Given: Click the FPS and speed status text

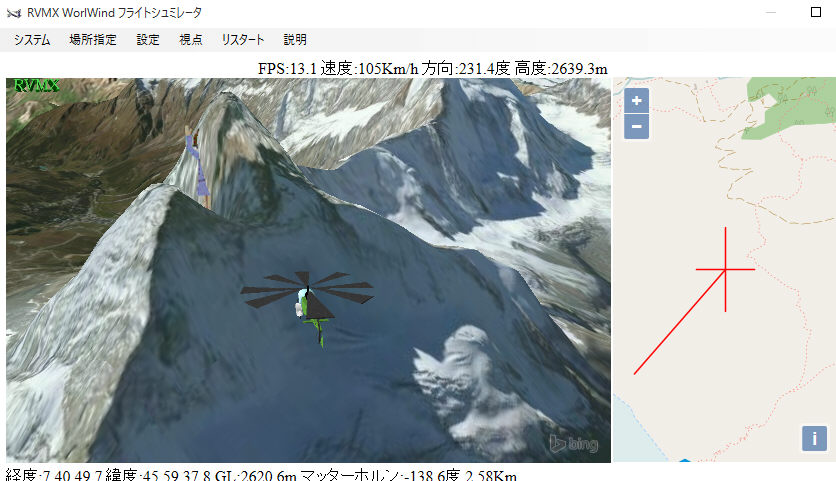Looking at the screenshot, I should pyautogui.click(x=432, y=68).
